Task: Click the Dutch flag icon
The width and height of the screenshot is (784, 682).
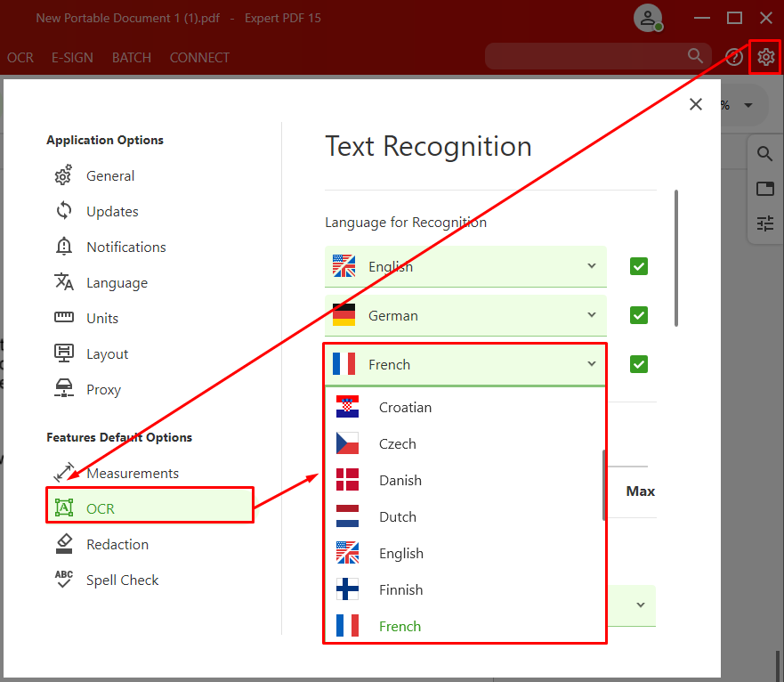Action: click(347, 516)
